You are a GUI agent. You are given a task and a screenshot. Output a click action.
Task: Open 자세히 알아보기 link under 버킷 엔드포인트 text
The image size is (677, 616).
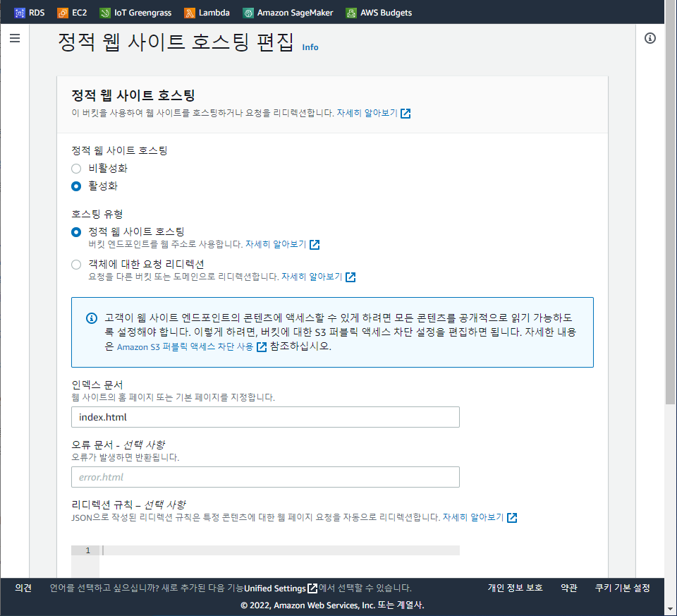click(x=276, y=244)
